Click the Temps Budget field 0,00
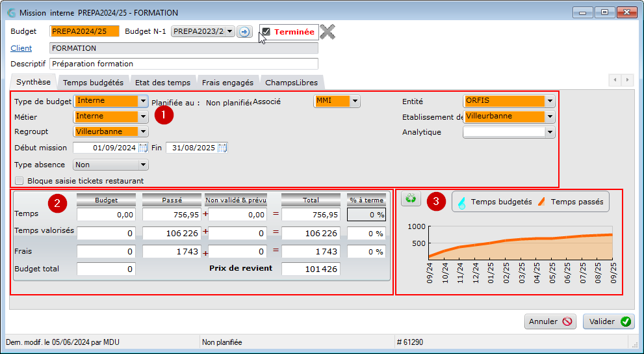 [x=106, y=215]
